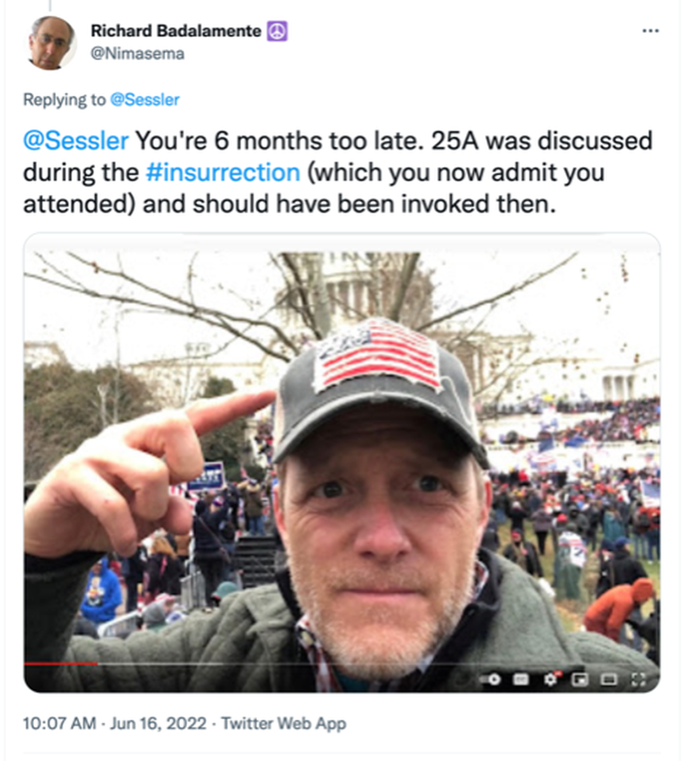Toggle the video autoplay switch
This screenshot has width=700, height=761.
click(491, 679)
